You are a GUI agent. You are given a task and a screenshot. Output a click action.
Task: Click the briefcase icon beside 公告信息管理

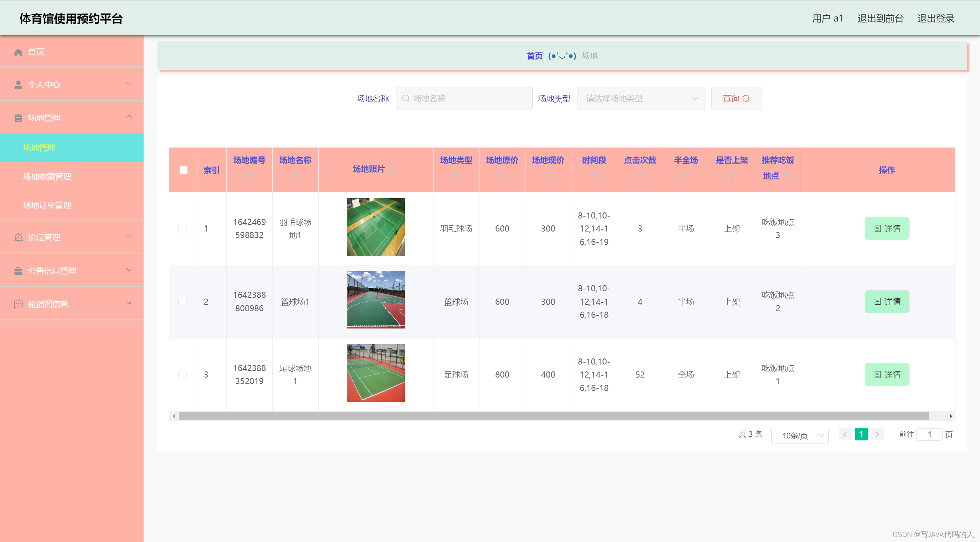18,271
